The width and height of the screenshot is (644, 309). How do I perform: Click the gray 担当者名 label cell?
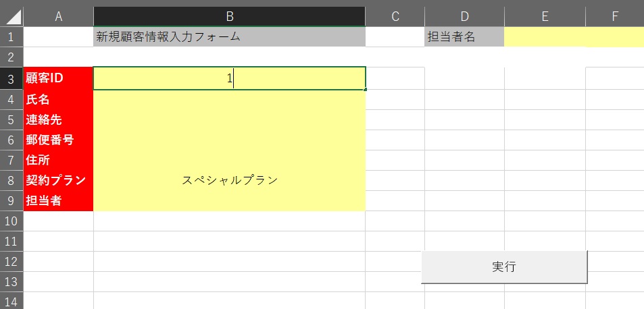click(464, 36)
